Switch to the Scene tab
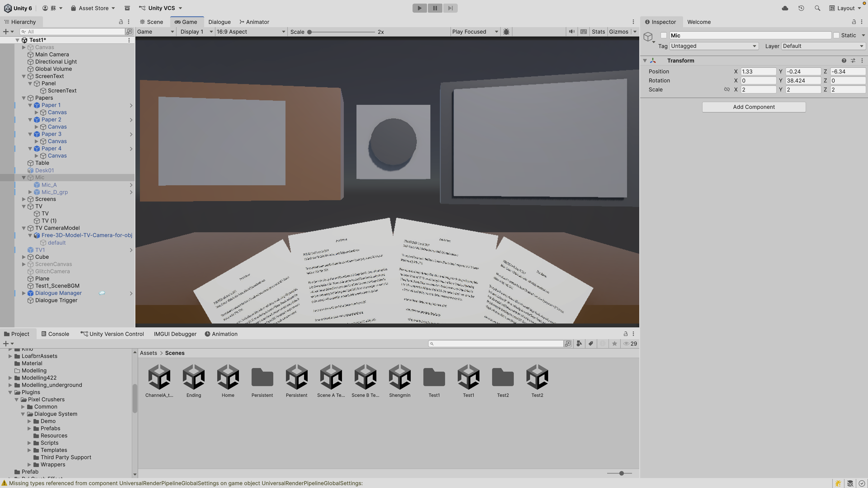Screen dimensions: 868x488 click(x=152, y=22)
